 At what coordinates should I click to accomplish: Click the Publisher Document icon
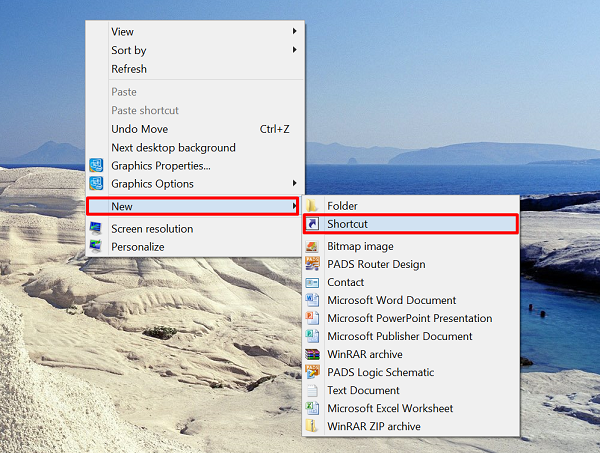point(312,336)
